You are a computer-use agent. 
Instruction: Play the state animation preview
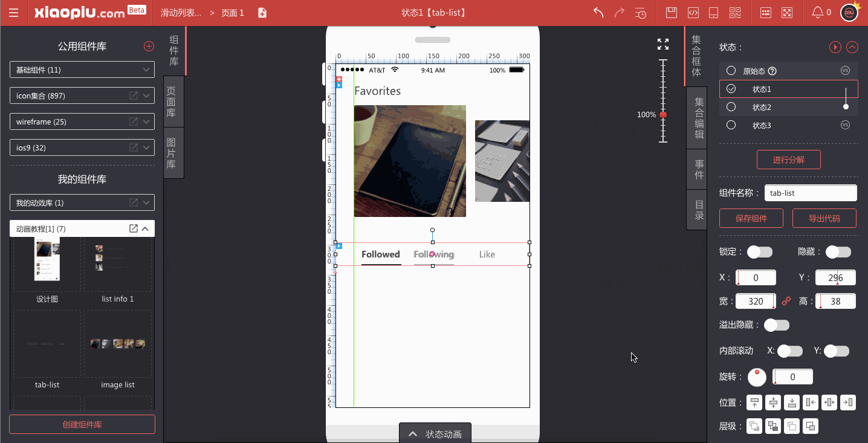coord(835,47)
